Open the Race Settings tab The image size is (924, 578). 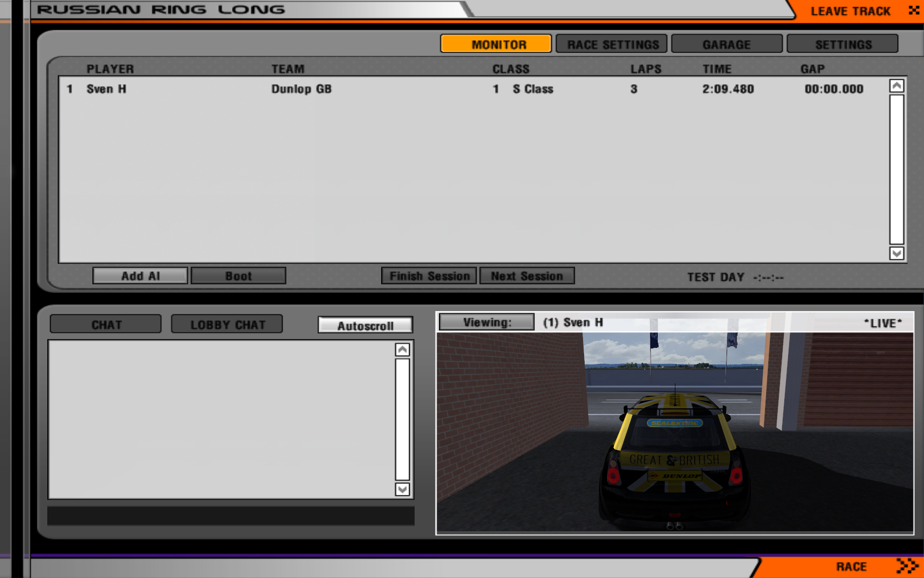coord(612,44)
